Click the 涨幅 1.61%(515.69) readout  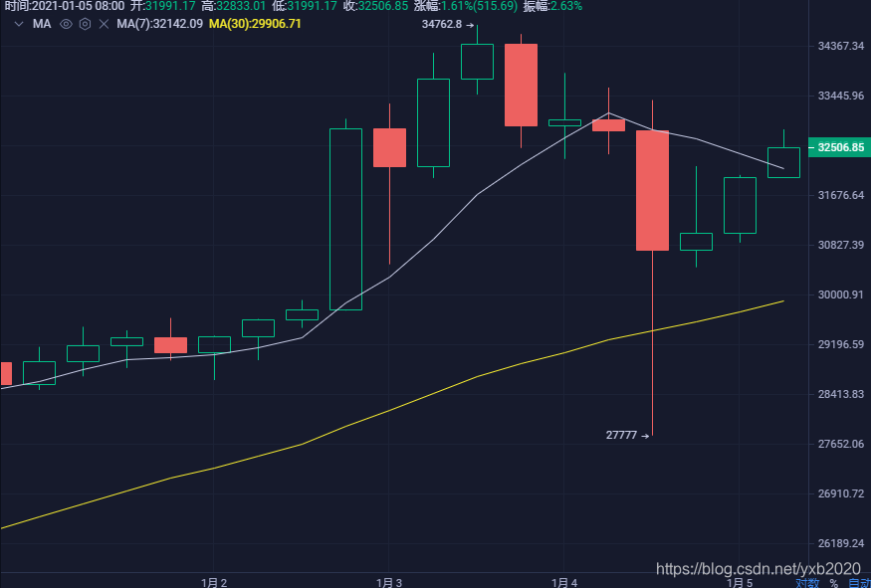466,6
